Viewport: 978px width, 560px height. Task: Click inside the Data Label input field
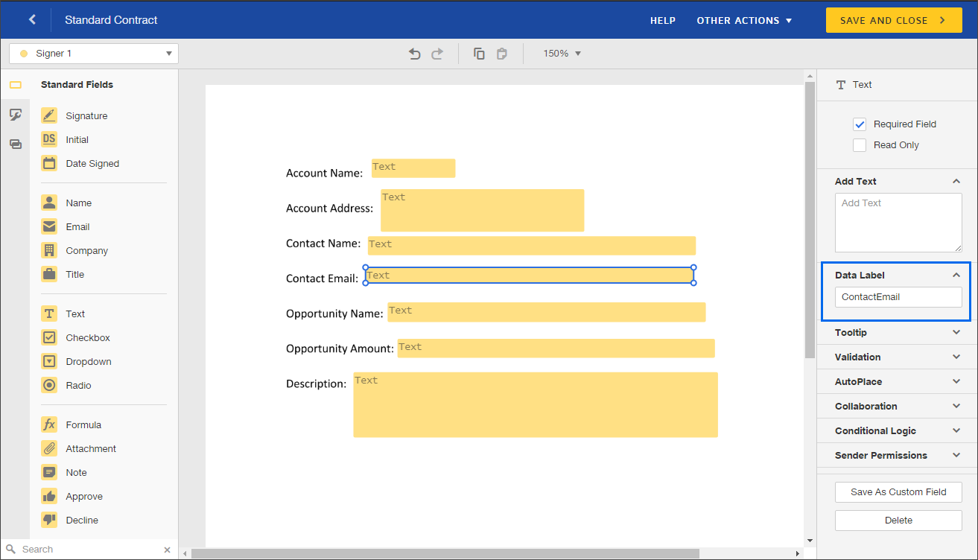(x=898, y=296)
